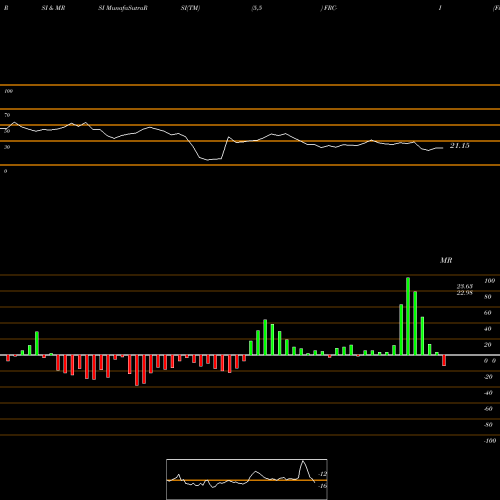Click the last red MR bar at right

(444, 361)
